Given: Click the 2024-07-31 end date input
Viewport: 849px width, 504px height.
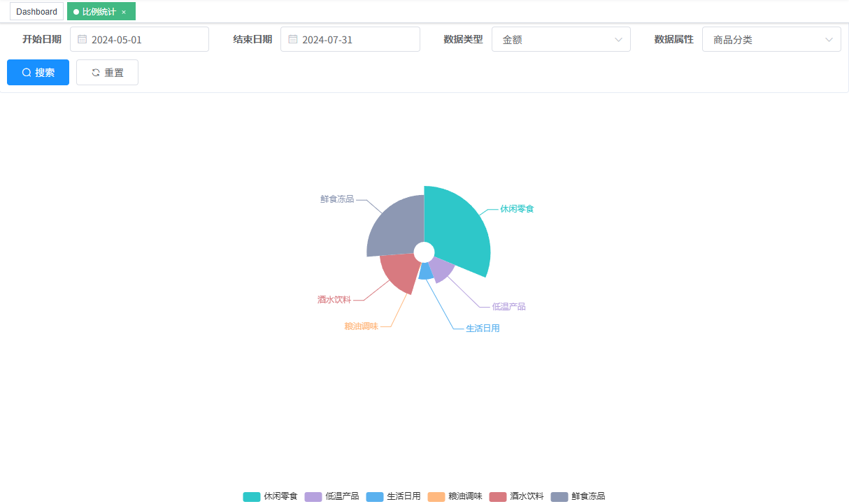Looking at the screenshot, I should [x=357, y=40].
